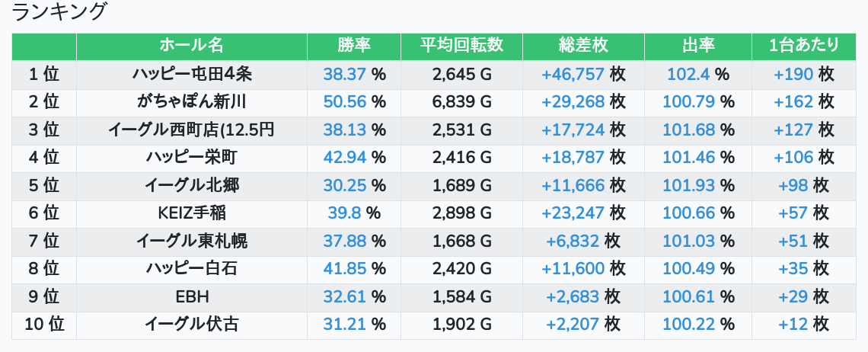Viewport: 868px width, 352px height.
Task: Click the +46,757 total difference link
Action: click(x=573, y=74)
